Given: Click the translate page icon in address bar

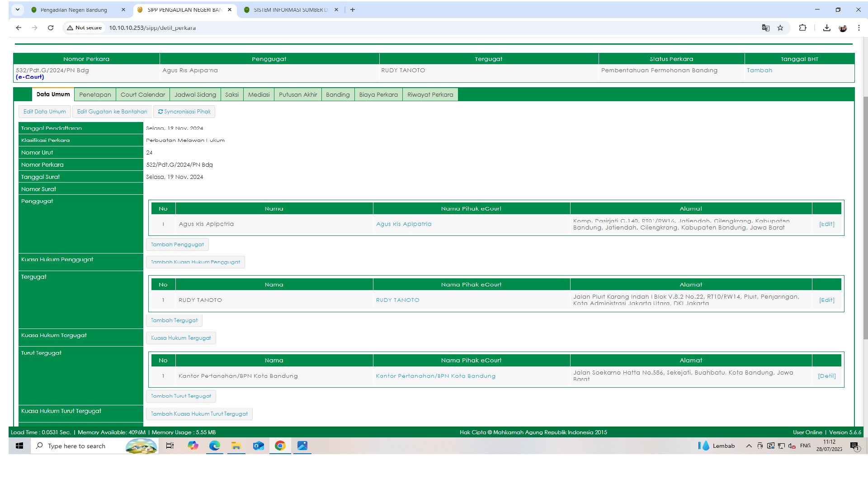Looking at the screenshot, I should click(x=765, y=28).
